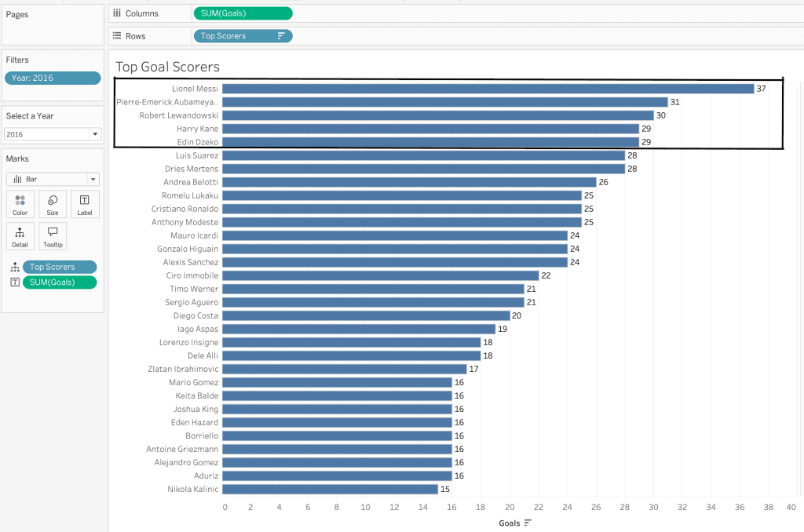
Task: Select Harry Kane's bar in chart
Action: [430, 129]
